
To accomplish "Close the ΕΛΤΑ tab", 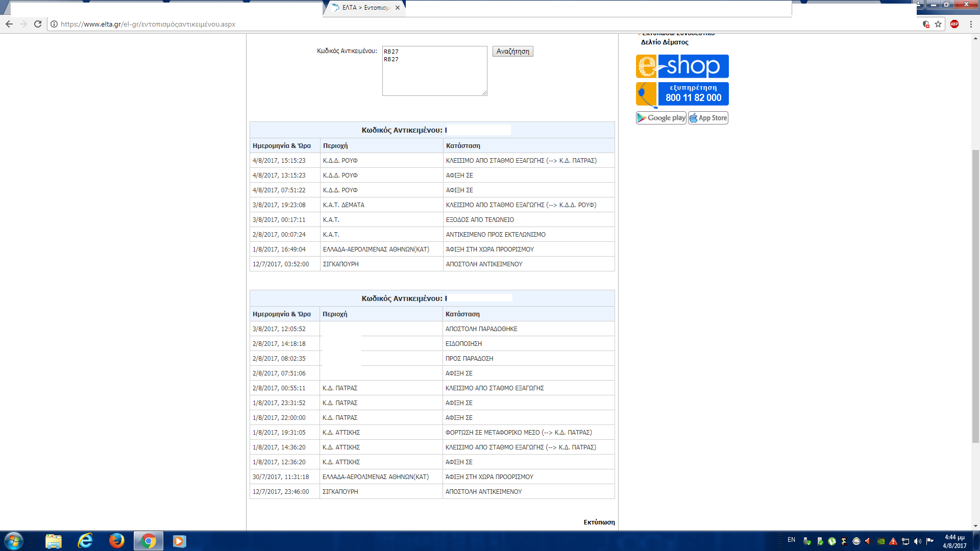I will point(398,8).
